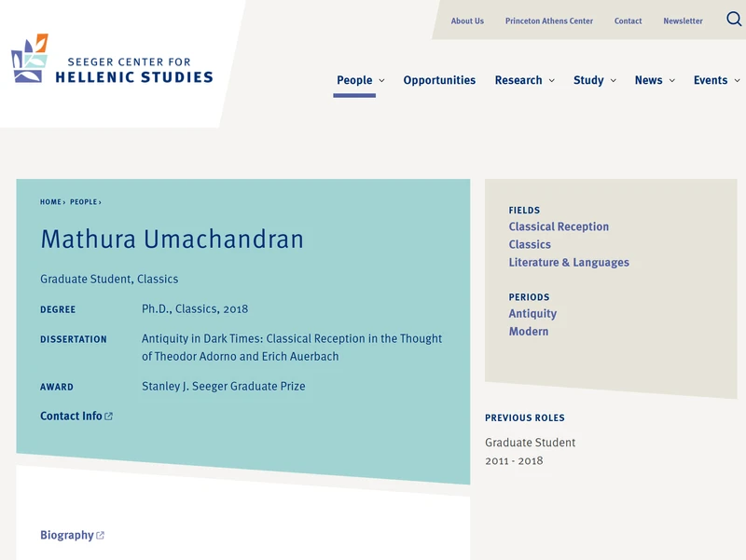Click the AWARD label
This screenshot has height=560, width=746.
tap(57, 387)
